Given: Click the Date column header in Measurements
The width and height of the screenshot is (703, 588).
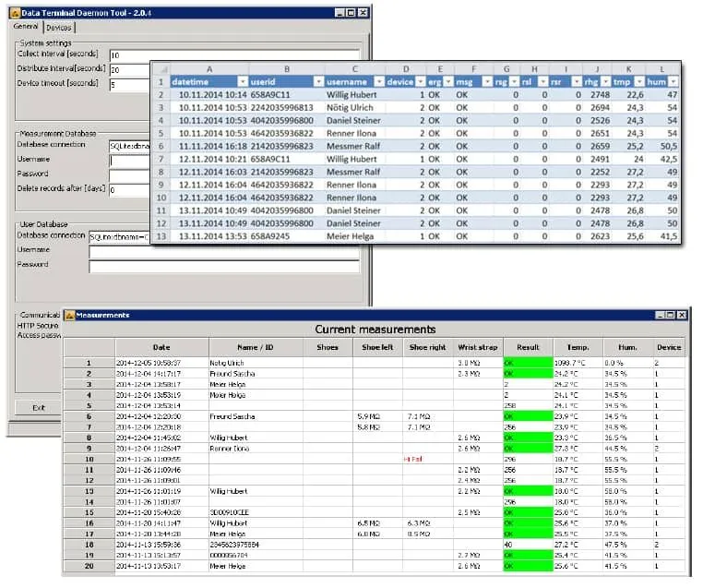Looking at the screenshot, I should (161, 347).
